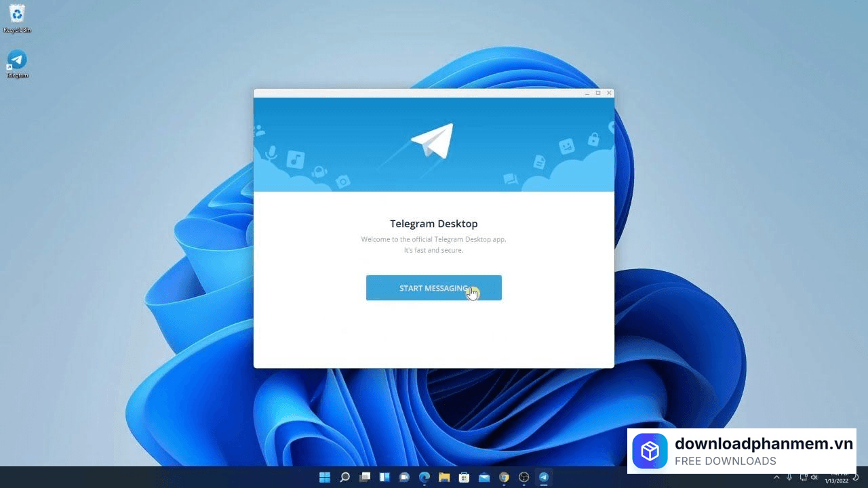Open File Explorer from the taskbar
868x488 pixels.
[x=444, y=476]
